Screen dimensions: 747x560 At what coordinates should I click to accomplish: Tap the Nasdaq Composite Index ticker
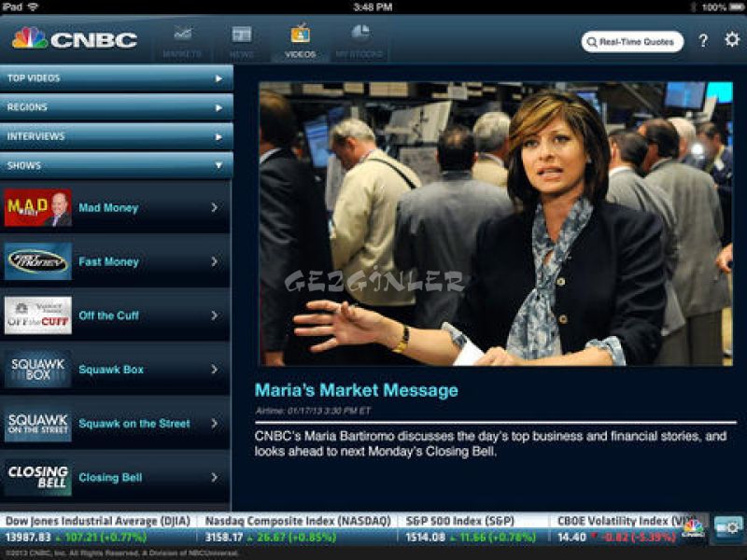[298, 529]
